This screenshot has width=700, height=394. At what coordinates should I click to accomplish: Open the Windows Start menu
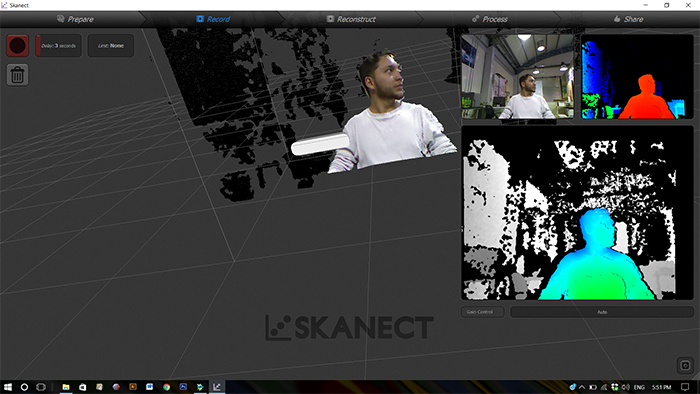[8, 387]
